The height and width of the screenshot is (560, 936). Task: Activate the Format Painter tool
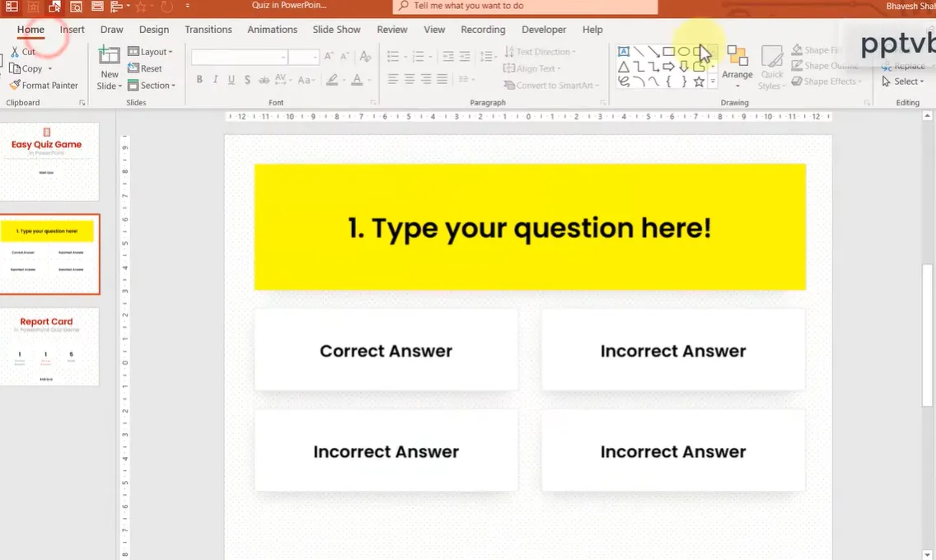point(44,85)
